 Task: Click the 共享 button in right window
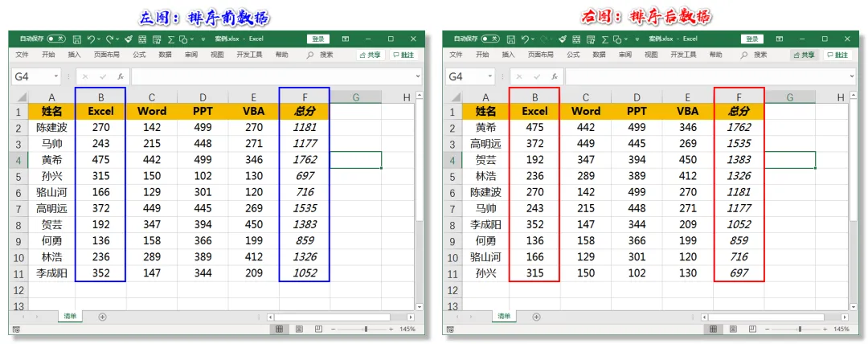(x=805, y=55)
